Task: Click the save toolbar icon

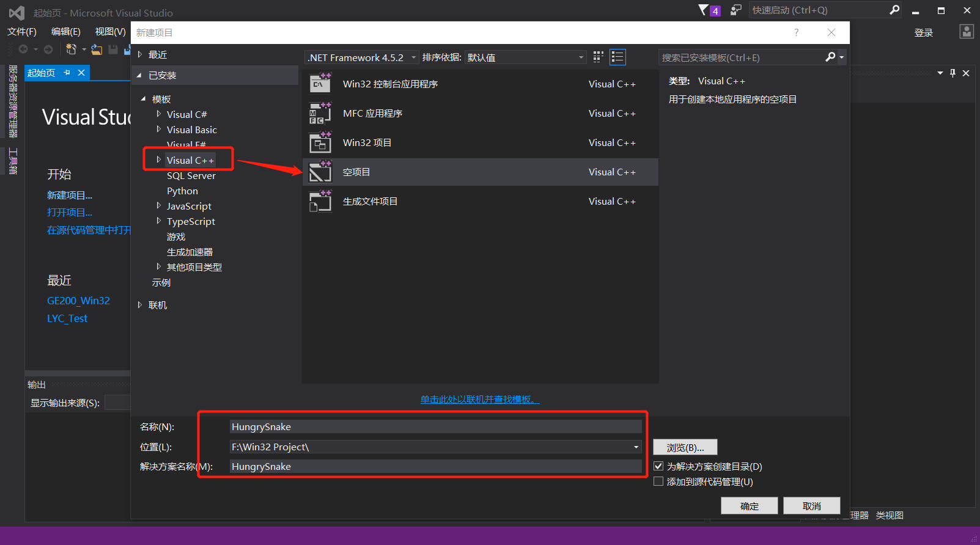Action: tap(113, 49)
